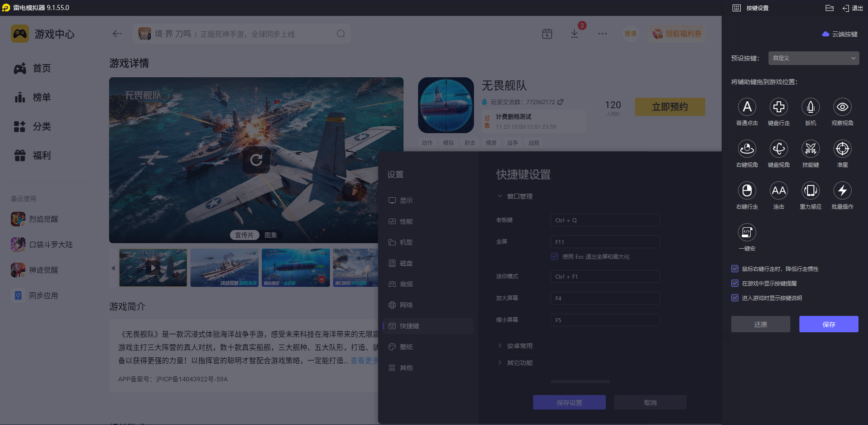Disable 在游戏中显示按键提醒 option
Screen dimensions: 868x425
coord(735,283)
